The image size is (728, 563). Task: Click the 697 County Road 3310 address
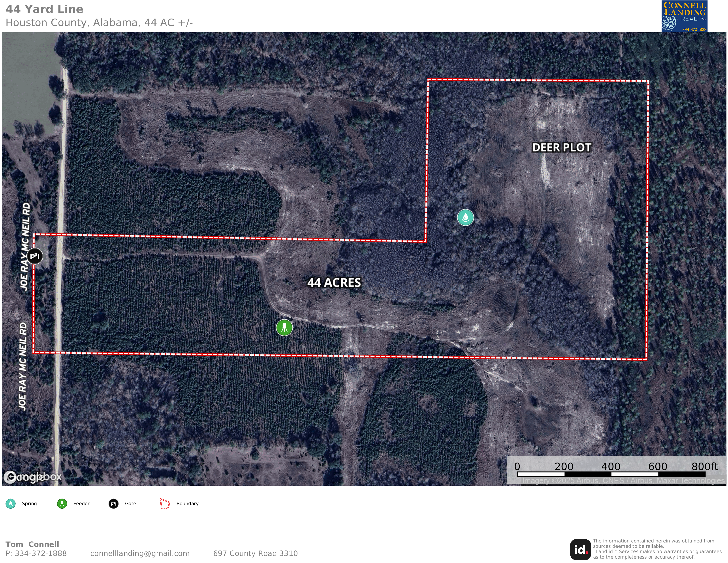255,553
